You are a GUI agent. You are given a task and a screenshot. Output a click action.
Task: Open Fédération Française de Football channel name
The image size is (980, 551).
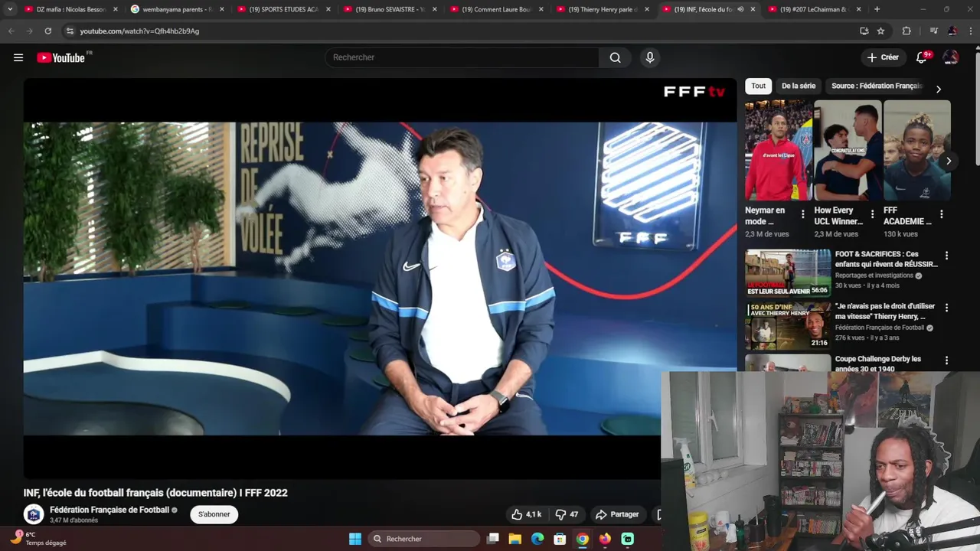click(x=109, y=510)
